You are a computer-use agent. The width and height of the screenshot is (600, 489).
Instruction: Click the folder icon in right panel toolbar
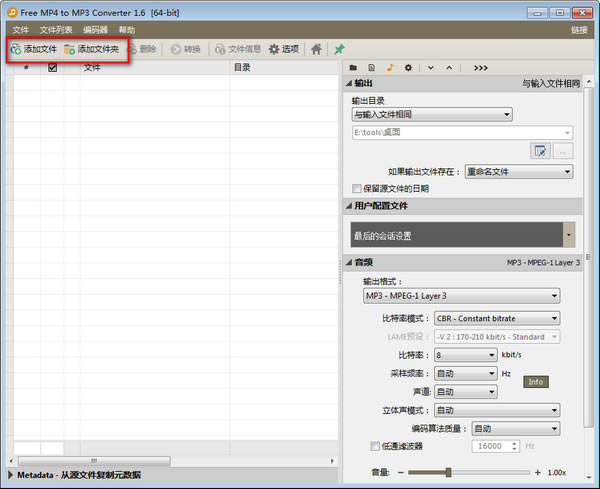click(353, 67)
